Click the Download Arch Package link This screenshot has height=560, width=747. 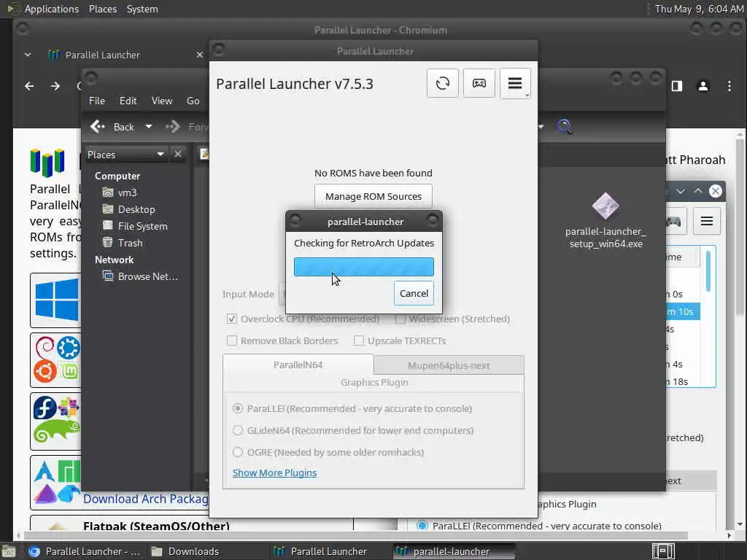146,499
